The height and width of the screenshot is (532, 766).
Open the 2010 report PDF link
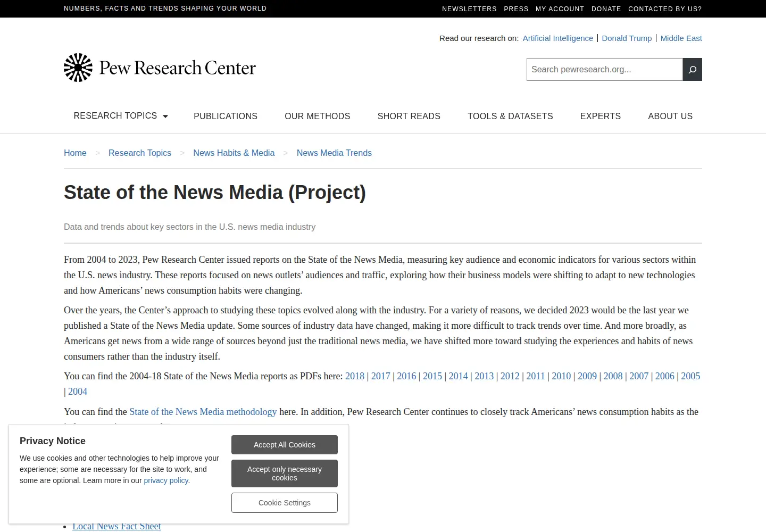coord(561,376)
